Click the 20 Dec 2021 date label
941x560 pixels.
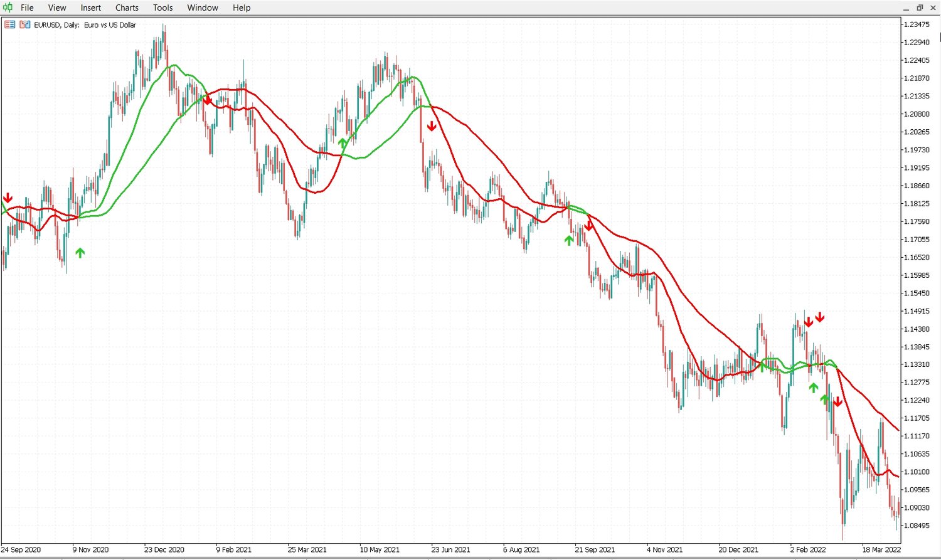pyautogui.click(x=738, y=550)
